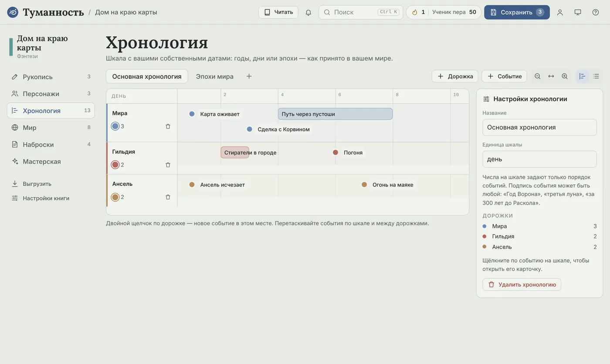This screenshot has height=364, width=610.
Task: Click Удалить хронологию button
Action: 522,284
